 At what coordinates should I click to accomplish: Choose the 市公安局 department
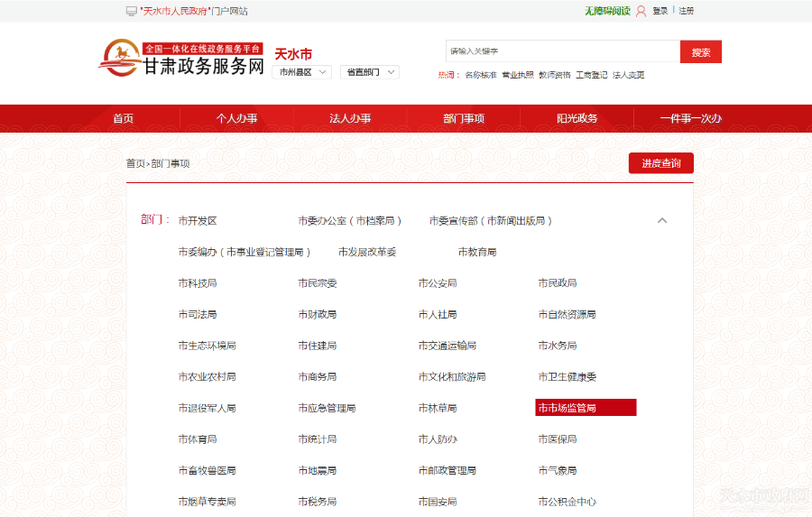[438, 283]
